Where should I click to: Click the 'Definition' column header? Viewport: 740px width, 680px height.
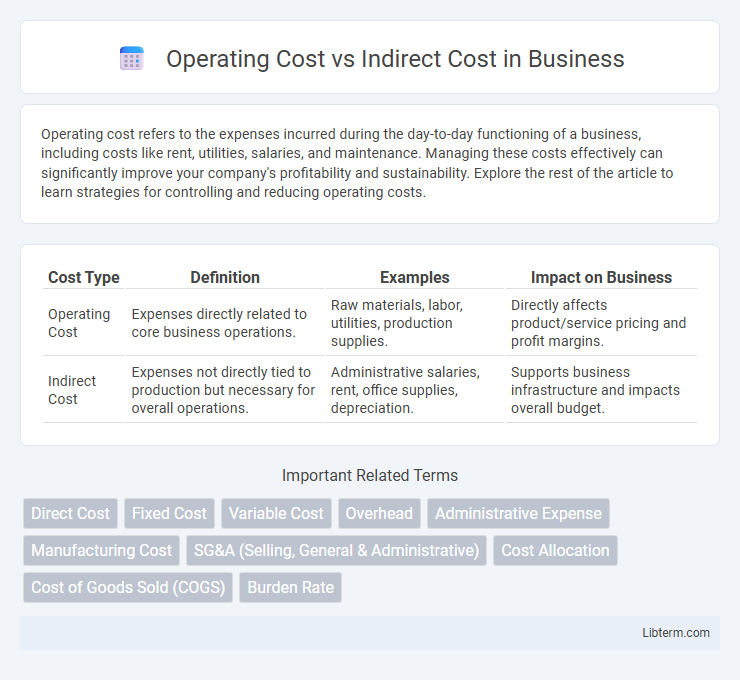[x=225, y=277]
